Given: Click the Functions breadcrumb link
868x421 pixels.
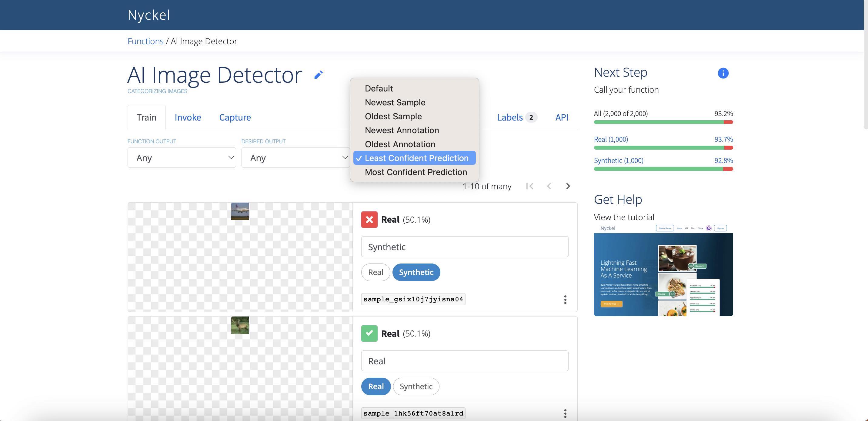Looking at the screenshot, I should pos(145,41).
